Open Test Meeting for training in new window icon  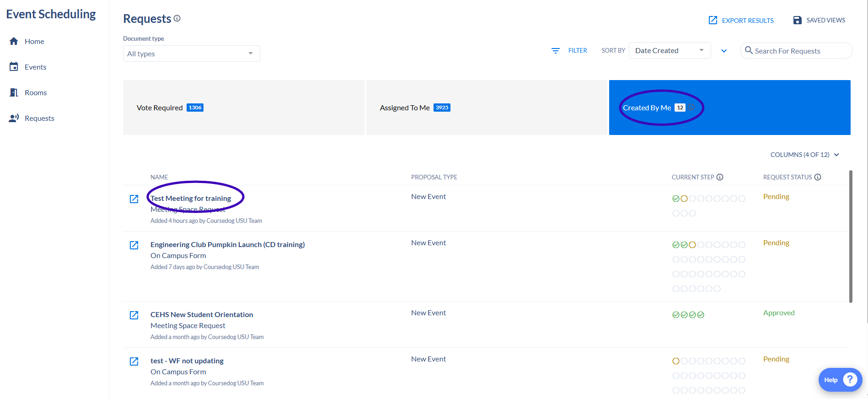134,199
